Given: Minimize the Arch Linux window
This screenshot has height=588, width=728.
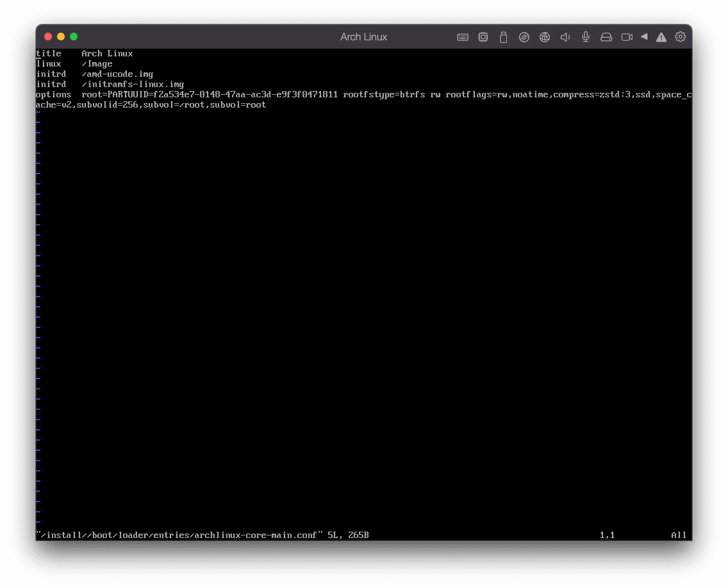Looking at the screenshot, I should click(x=61, y=37).
